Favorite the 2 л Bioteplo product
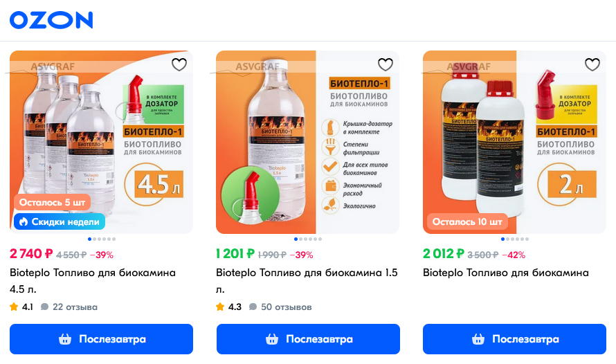 pos(592,64)
